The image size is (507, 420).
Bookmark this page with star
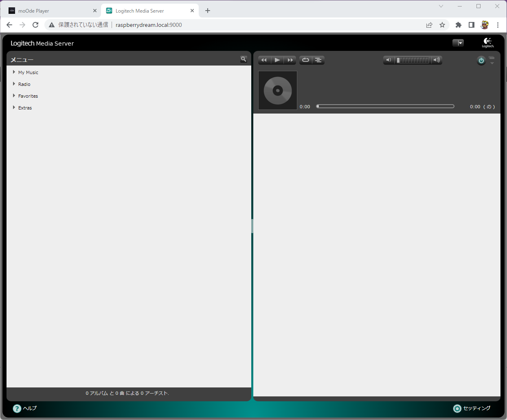click(442, 25)
